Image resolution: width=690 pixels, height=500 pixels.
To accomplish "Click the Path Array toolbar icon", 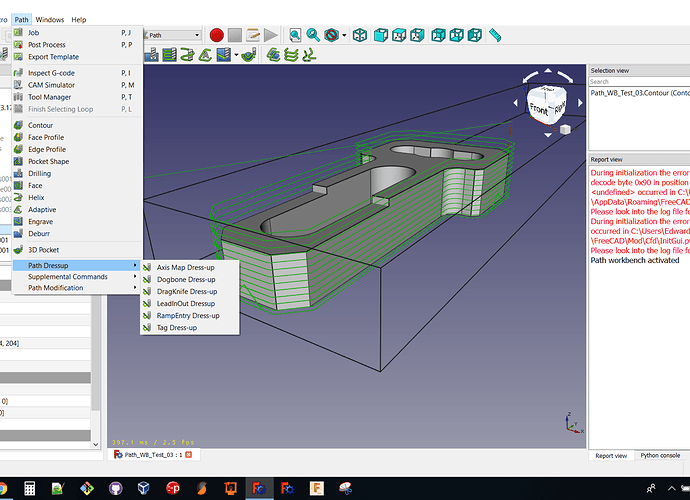I will pos(291,55).
